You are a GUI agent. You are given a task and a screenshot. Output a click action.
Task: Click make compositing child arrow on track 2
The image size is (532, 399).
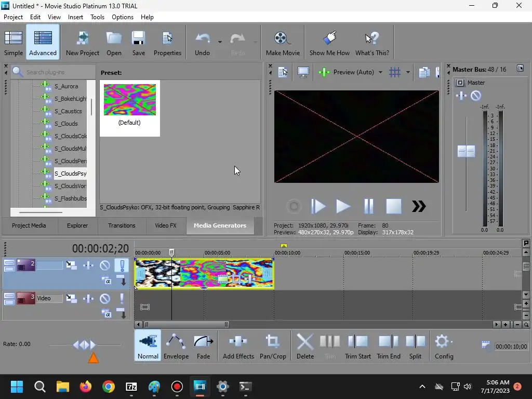122,280
